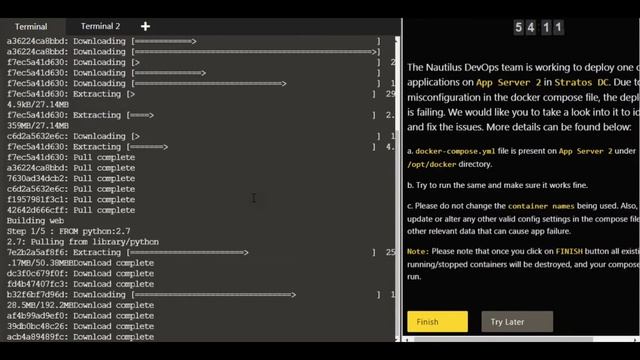
Task: Click the 'b32f6bf7d96d: Downloading' progress line
Action: (x=200, y=295)
